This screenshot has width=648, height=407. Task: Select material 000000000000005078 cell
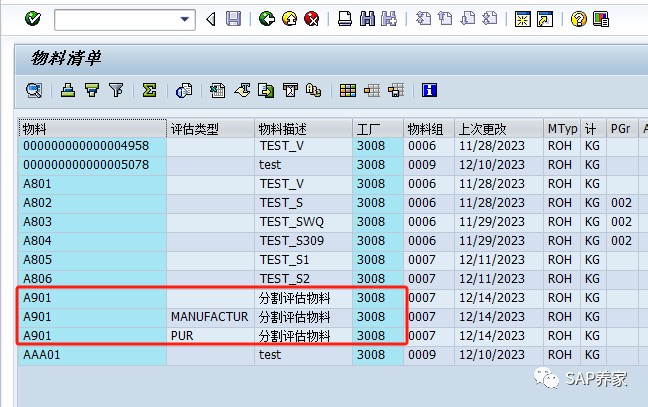(x=92, y=165)
